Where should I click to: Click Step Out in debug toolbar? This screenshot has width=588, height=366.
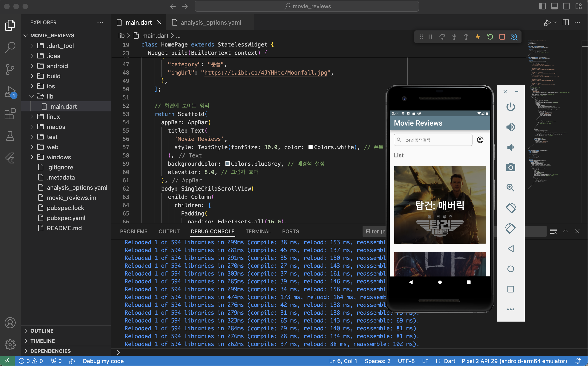coord(466,37)
